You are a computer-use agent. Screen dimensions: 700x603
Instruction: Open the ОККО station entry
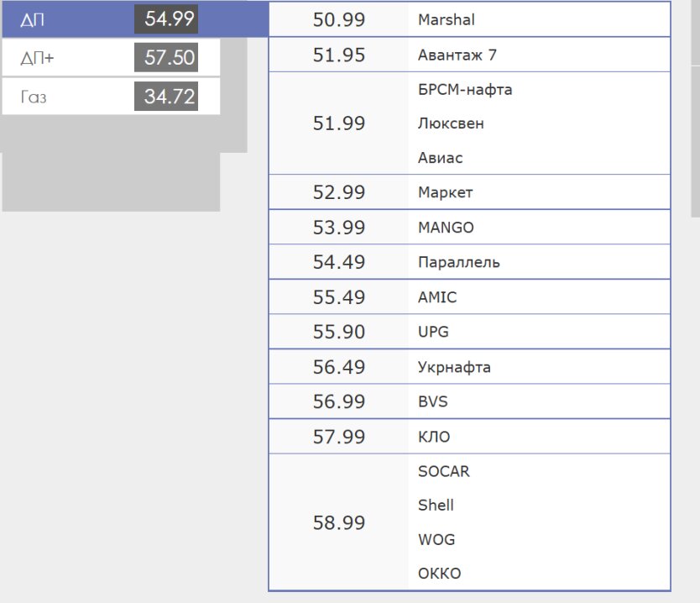[x=439, y=574]
